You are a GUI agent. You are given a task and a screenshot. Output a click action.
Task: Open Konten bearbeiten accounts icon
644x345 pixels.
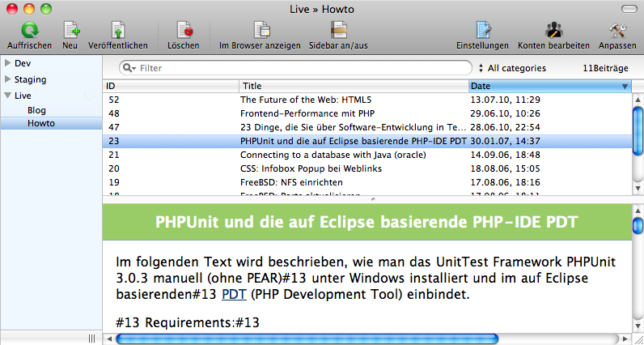click(553, 30)
